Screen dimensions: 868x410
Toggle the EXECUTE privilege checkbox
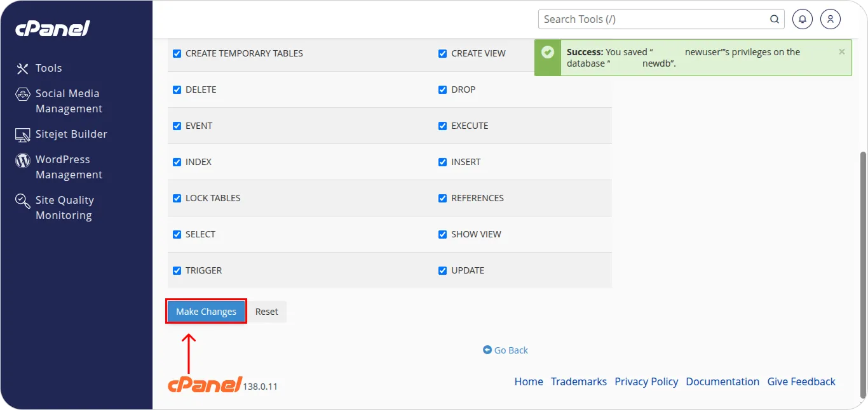(x=443, y=126)
